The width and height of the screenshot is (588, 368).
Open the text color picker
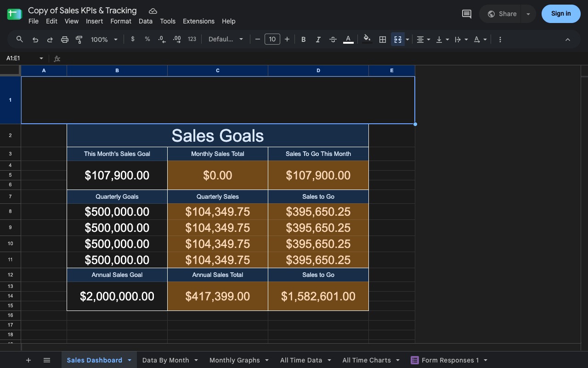[348, 40]
